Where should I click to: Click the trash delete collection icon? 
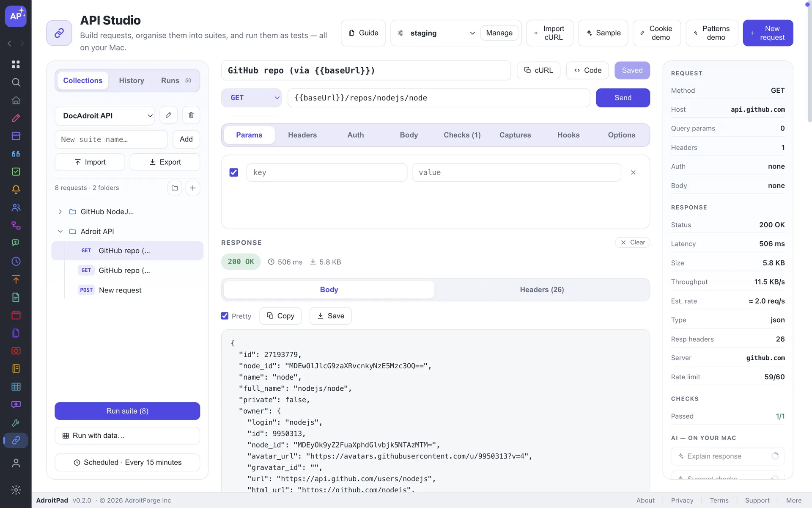(x=191, y=115)
